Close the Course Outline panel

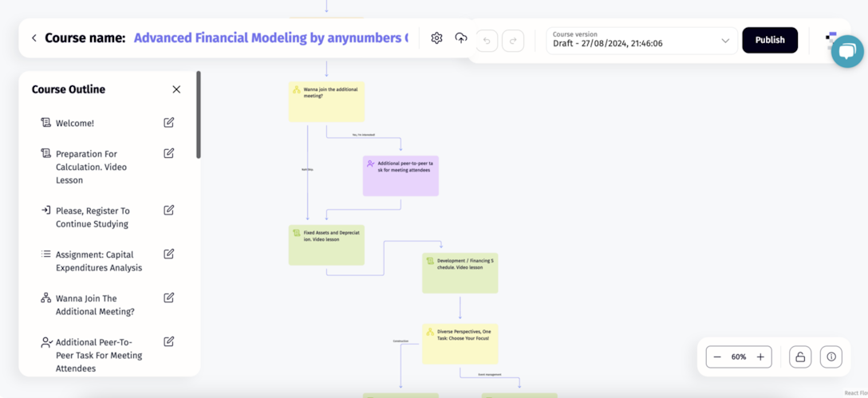176,89
